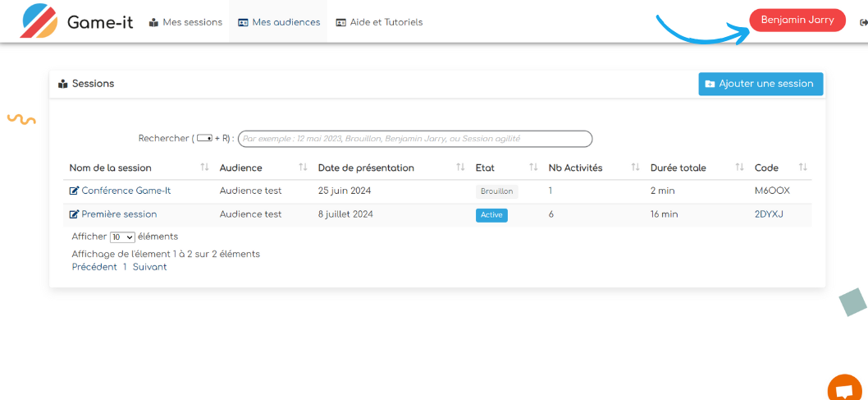Focus the Rechercher search field
This screenshot has width=868, height=400.
(415, 139)
